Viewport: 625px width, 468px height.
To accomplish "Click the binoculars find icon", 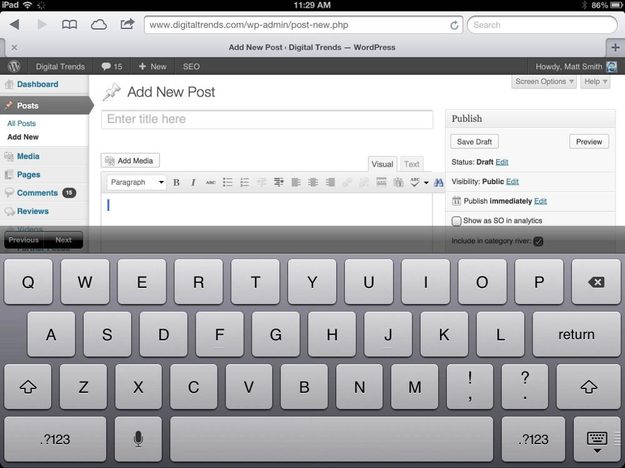I will point(438,183).
